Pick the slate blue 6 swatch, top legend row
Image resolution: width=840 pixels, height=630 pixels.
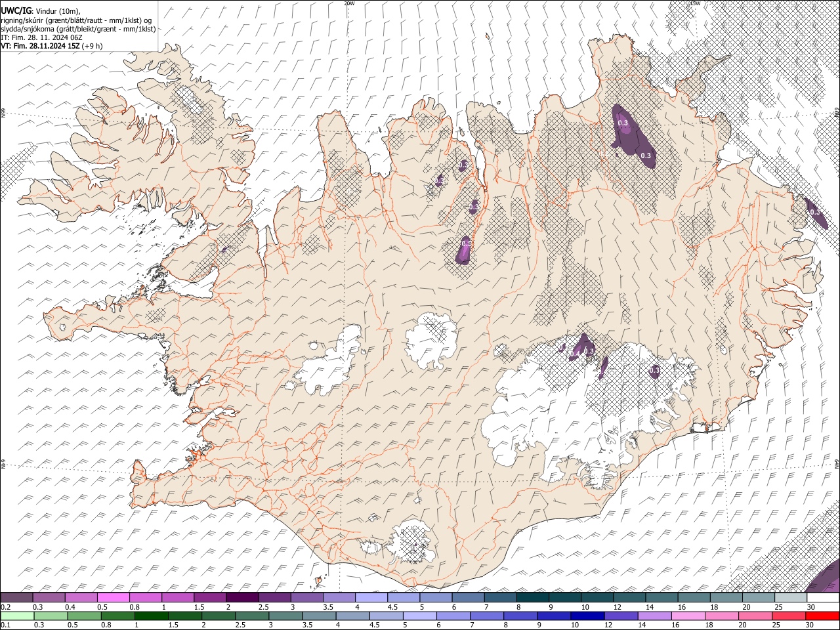click(x=469, y=598)
